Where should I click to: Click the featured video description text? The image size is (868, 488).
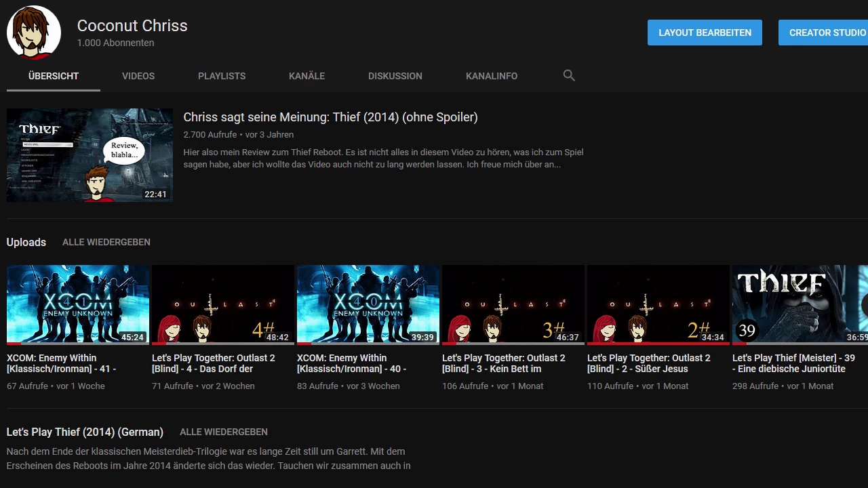383,159
